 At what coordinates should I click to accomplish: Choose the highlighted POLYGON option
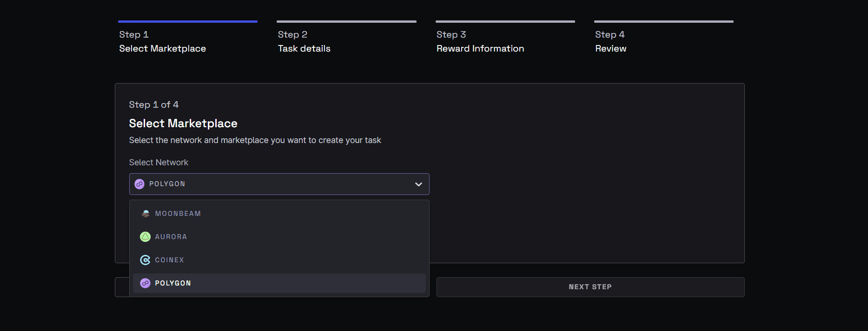coord(279,283)
